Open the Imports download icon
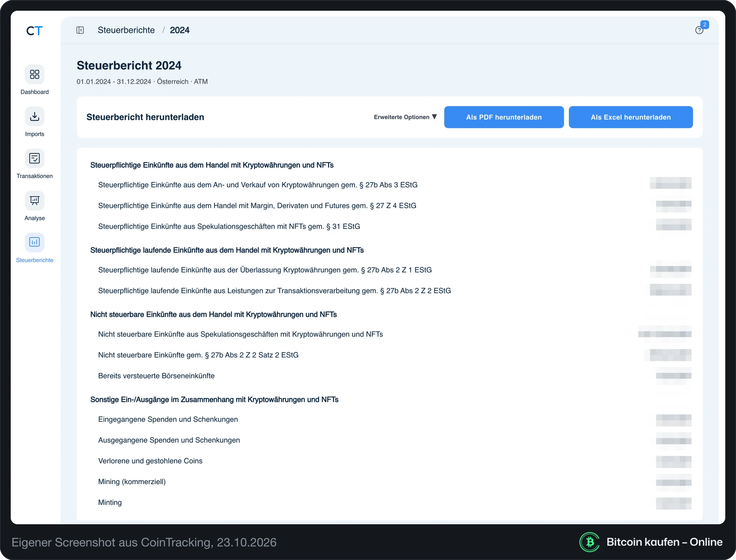 pyautogui.click(x=35, y=116)
